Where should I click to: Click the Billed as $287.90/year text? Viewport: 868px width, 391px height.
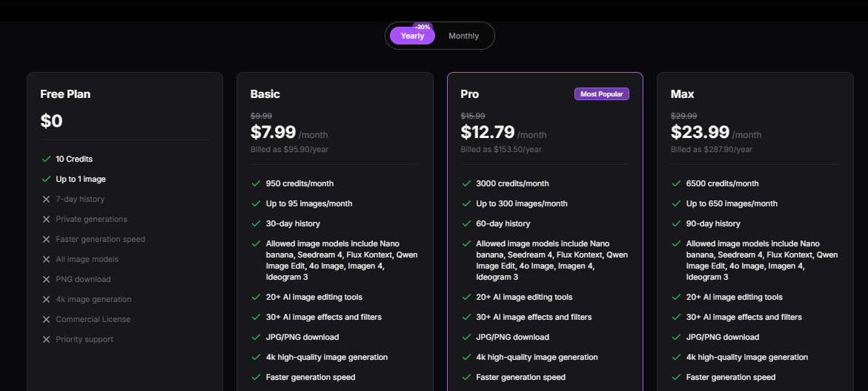711,149
